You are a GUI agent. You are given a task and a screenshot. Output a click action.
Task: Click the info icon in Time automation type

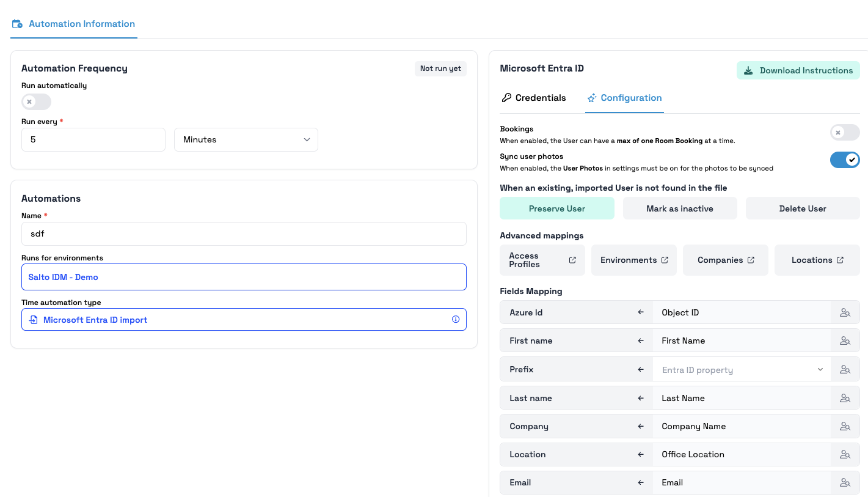[x=455, y=319]
